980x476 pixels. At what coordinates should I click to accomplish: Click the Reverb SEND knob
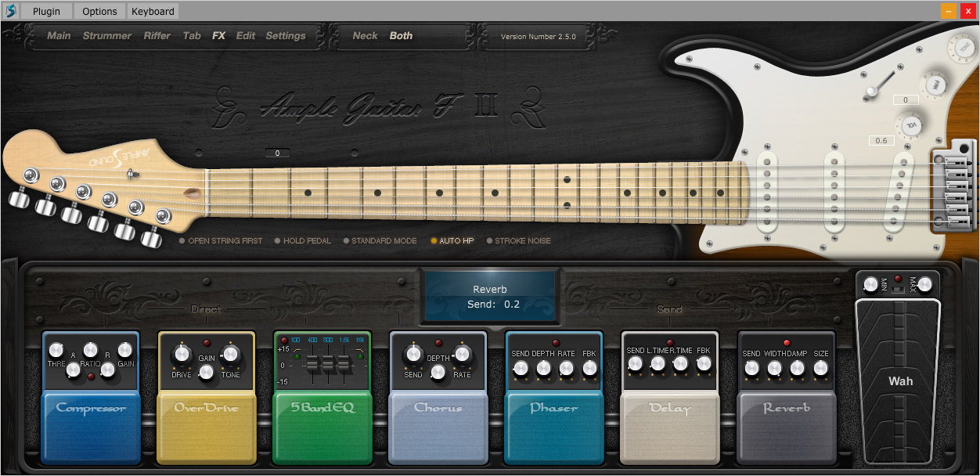(x=751, y=368)
